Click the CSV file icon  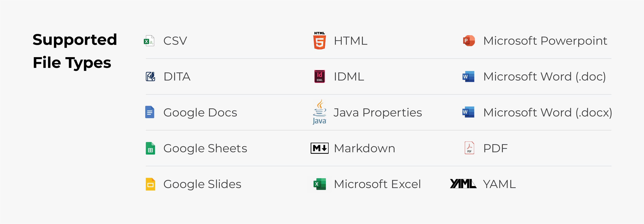pos(149,41)
